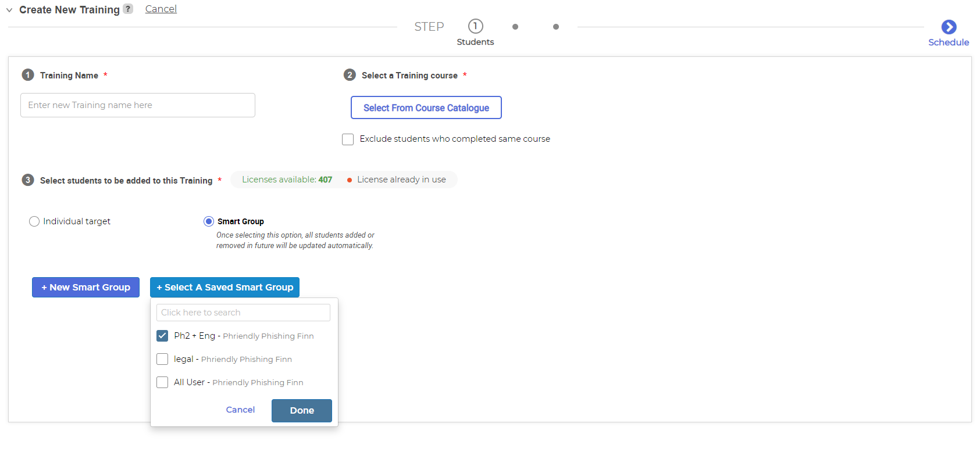Toggle the Select A Saved Smart Group dropdown

(224, 287)
